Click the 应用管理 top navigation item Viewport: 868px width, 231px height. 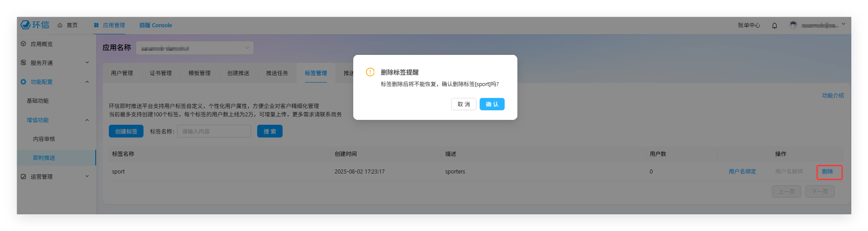(x=110, y=25)
